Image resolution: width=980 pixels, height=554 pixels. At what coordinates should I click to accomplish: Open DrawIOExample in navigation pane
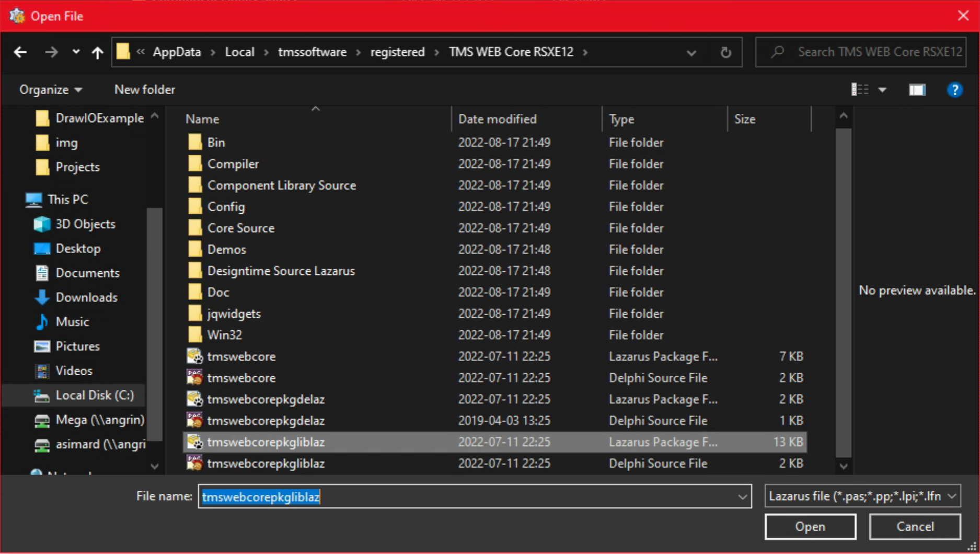[x=89, y=118]
